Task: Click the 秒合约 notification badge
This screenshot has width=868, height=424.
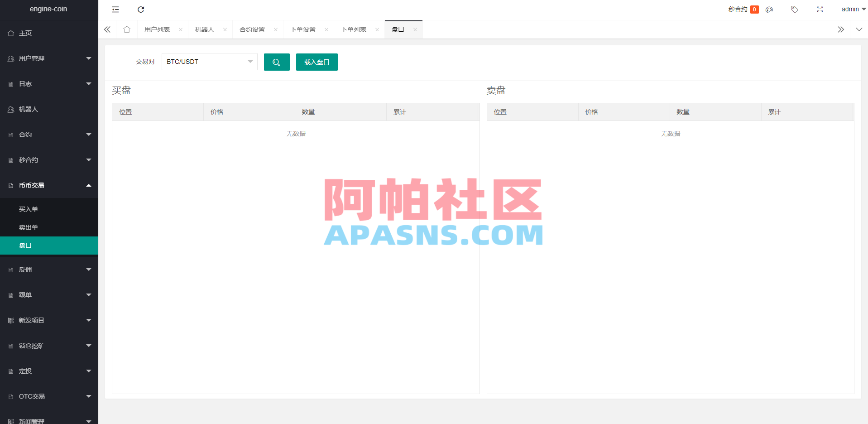Action: [x=753, y=9]
